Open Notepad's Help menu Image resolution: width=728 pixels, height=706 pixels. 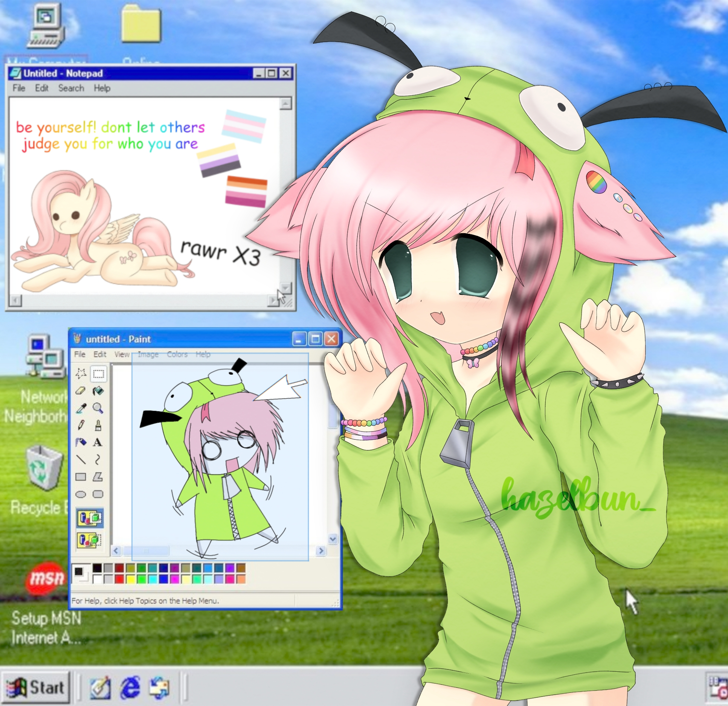(102, 88)
